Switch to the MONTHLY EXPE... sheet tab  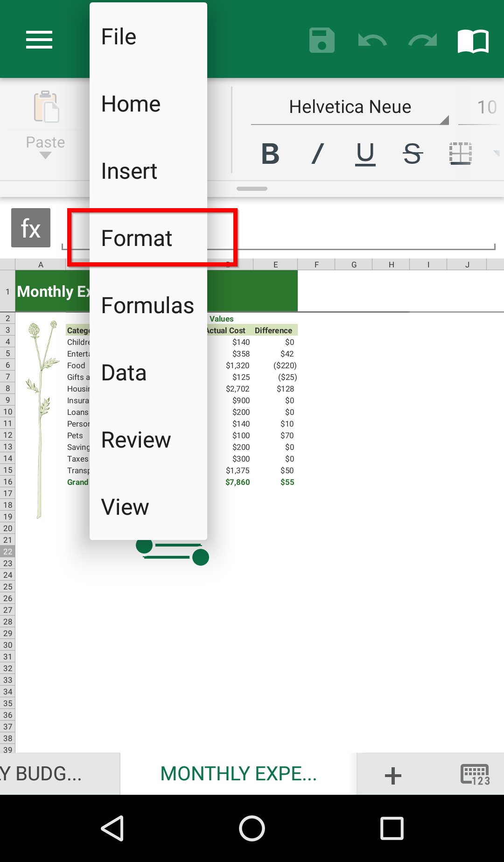[x=238, y=774]
